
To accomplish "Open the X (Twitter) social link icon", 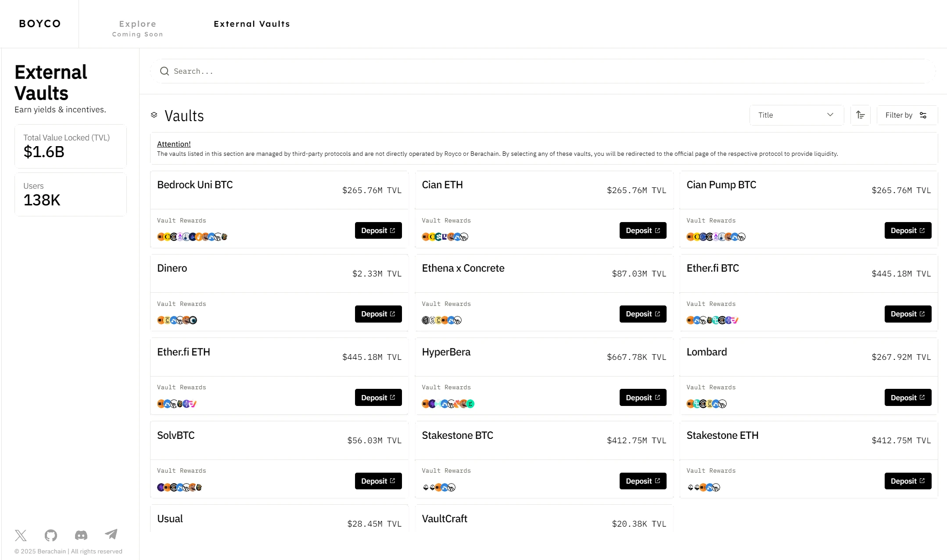I will point(21,535).
